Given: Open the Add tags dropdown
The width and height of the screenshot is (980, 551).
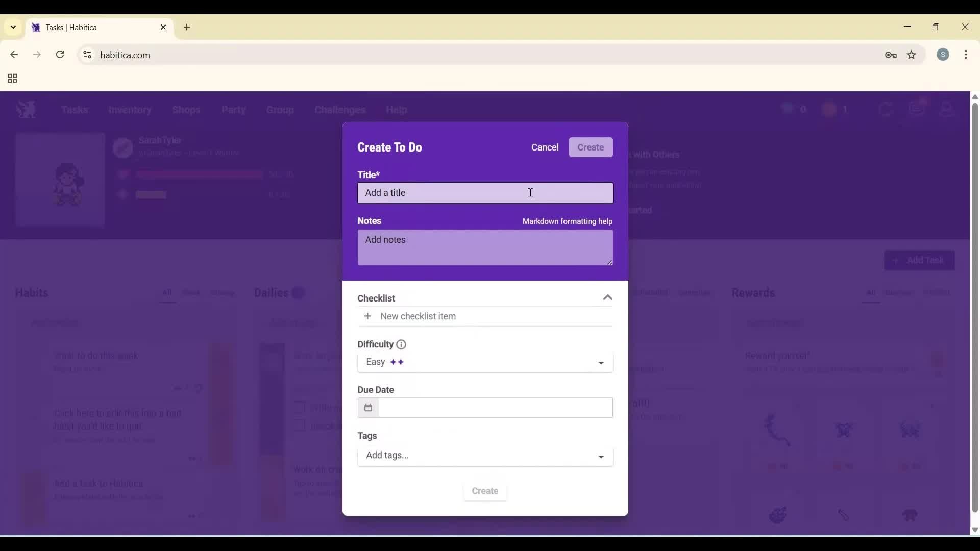Looking at the screenshot, I should click(x=484, y=456).
